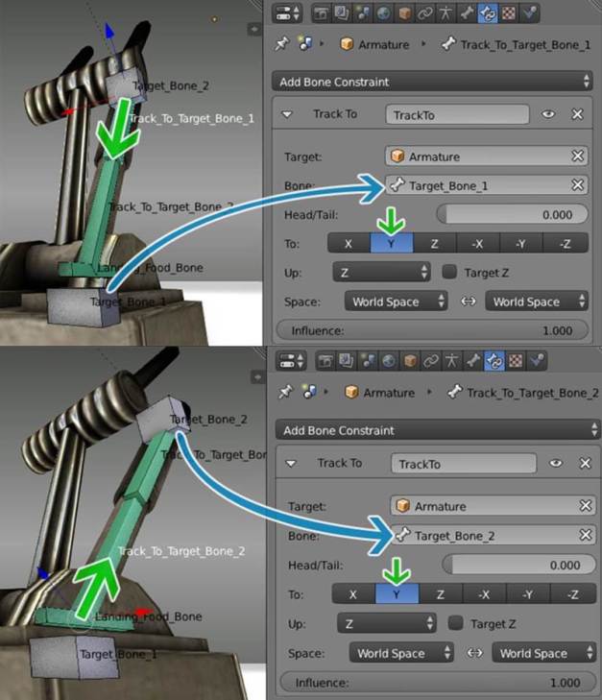Open Physics tab in Target_Bone_1 panel
Screen dimensions: 602x700
pyautogui.click(x=529, y=12)
